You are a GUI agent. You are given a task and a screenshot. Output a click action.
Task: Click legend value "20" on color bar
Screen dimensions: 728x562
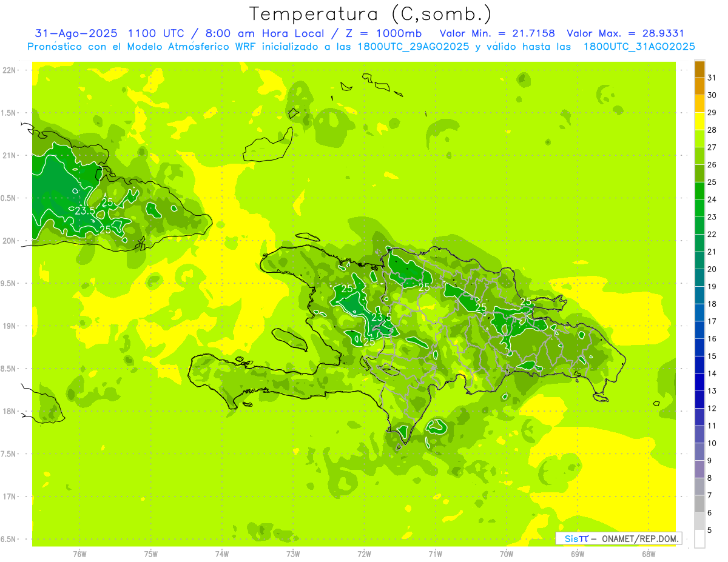(712, 269)
